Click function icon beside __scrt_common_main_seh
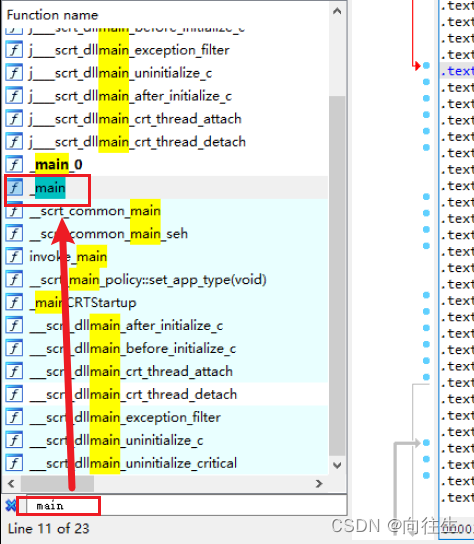The image size is (474, 544). (x=14, y=233)
